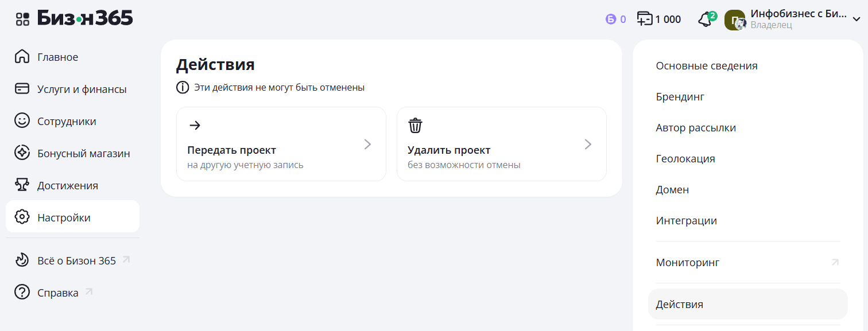Click the arrow icon on Передать проект card
This screenshot has height=331, width=868.
[195, 126]
